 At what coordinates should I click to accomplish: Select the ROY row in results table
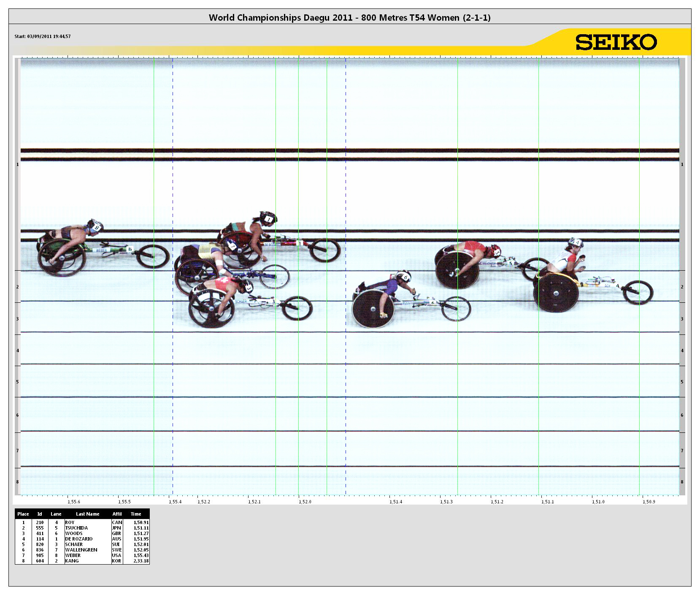click(x=82, y=522)
